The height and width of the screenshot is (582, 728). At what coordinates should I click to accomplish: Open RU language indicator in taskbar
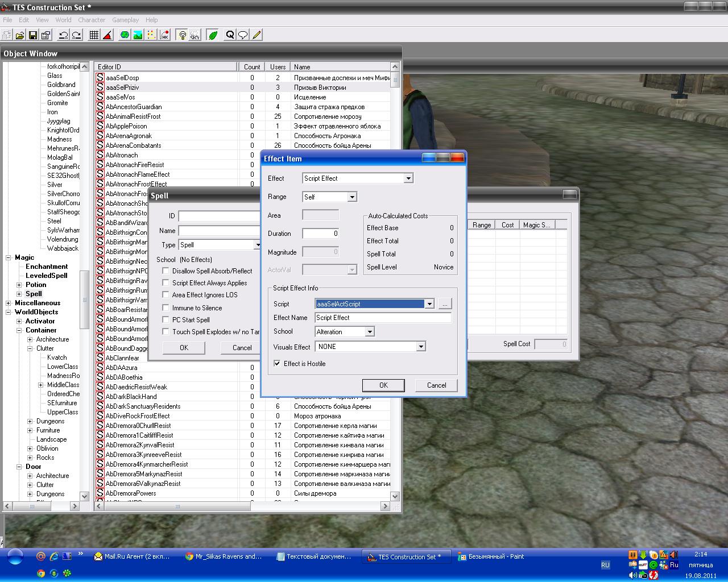605,565
